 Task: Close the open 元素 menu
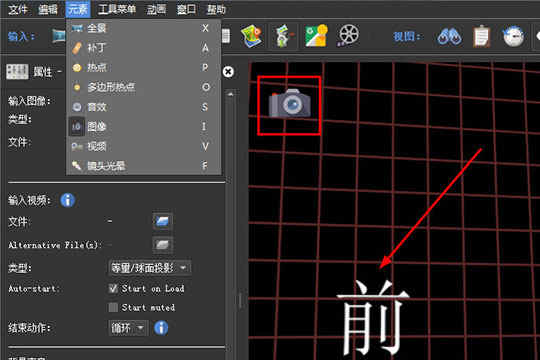coord(78,9)
